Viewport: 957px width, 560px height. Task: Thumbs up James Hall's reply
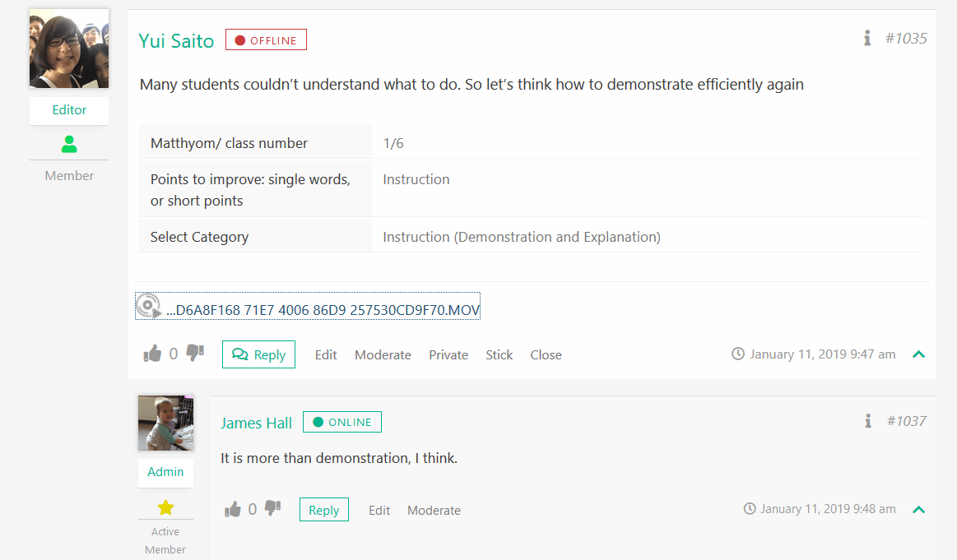233,510
